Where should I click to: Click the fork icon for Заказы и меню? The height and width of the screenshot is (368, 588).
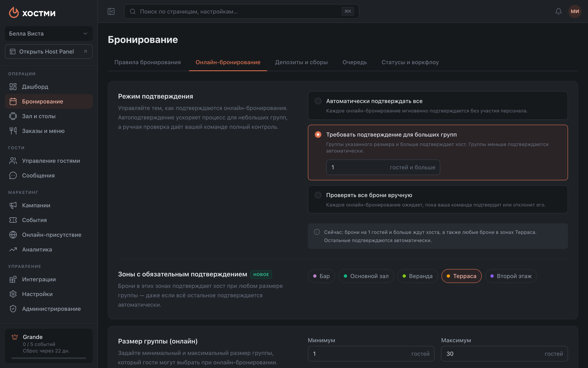pyautogui.click(x=13, y=131)
